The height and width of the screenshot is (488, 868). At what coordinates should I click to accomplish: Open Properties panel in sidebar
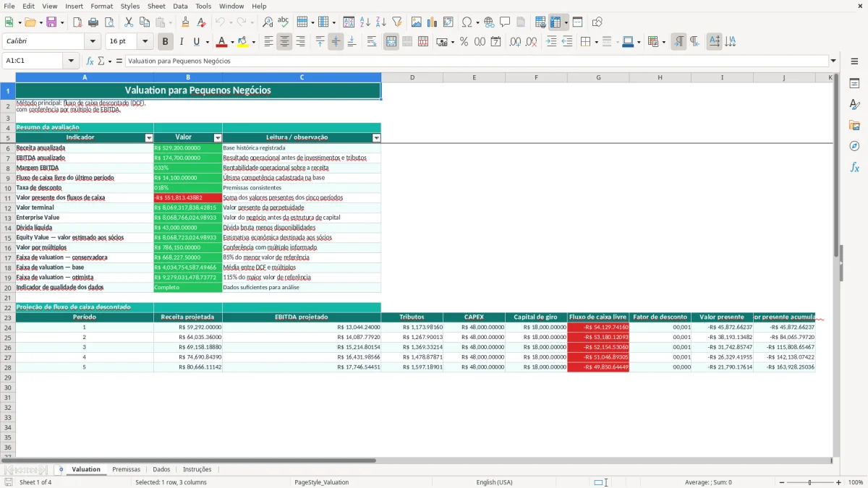[854, 83]
